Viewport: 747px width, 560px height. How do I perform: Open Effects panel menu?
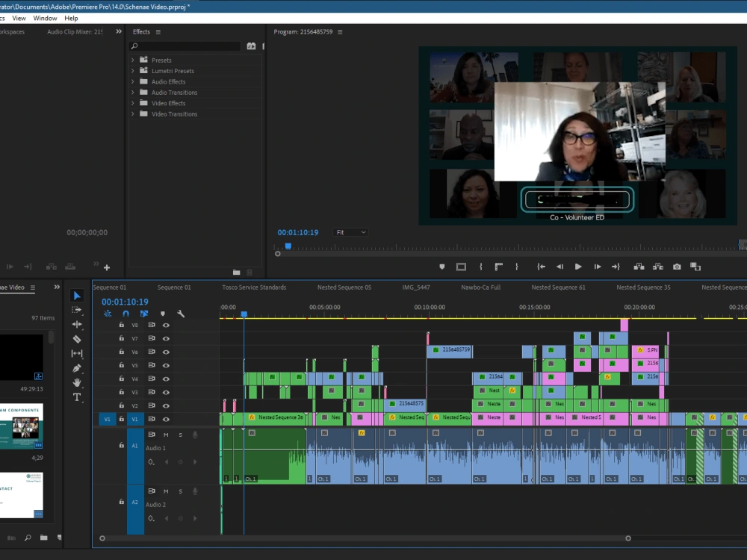tap(158, 32)
